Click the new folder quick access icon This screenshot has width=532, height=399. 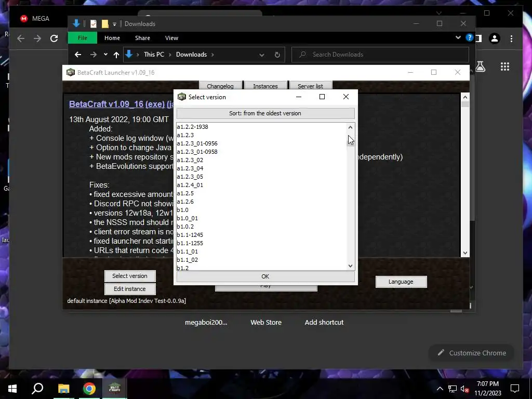(x=105, y=24)
